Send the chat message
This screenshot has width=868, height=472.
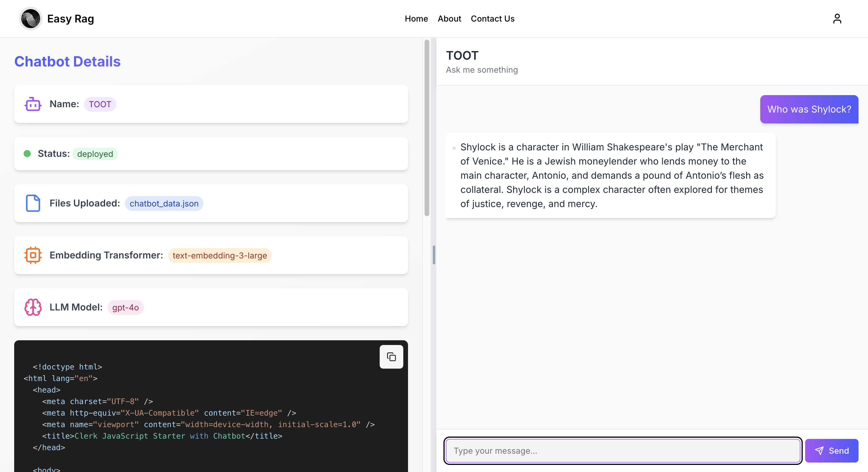[x=831, y=451]
